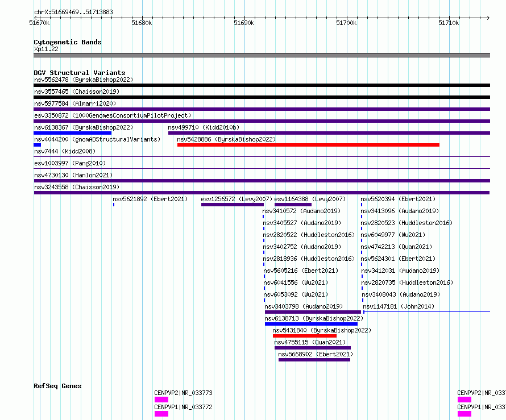Click the nsv3243558 (Chaisson2019) label

click(77, 187)
